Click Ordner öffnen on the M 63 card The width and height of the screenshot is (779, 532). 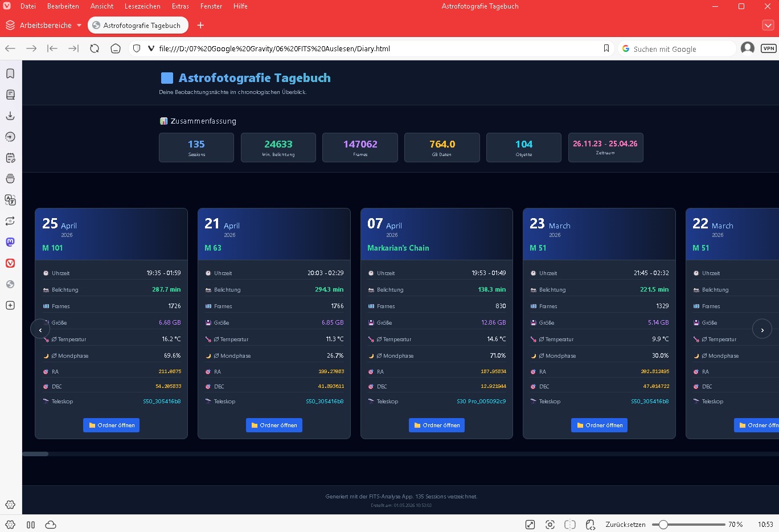point(274,425)
